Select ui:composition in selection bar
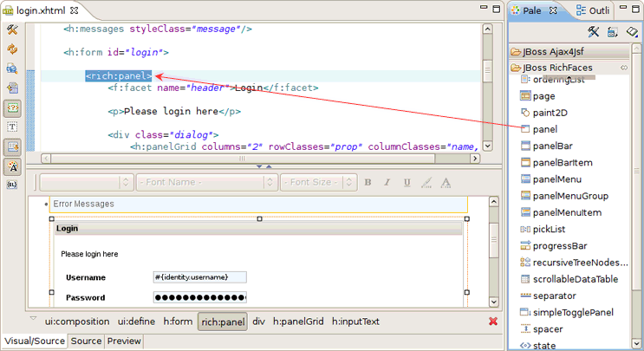 (x=77, y=322)
